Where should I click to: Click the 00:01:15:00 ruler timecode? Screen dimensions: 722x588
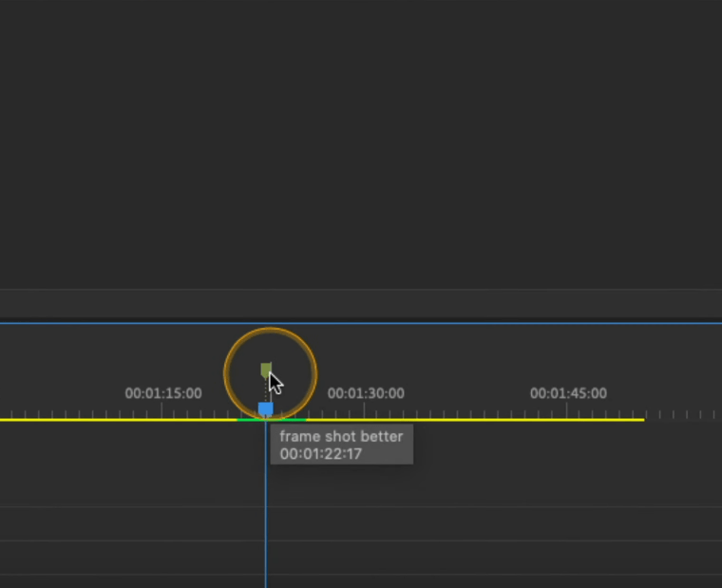tap(163, 393)
